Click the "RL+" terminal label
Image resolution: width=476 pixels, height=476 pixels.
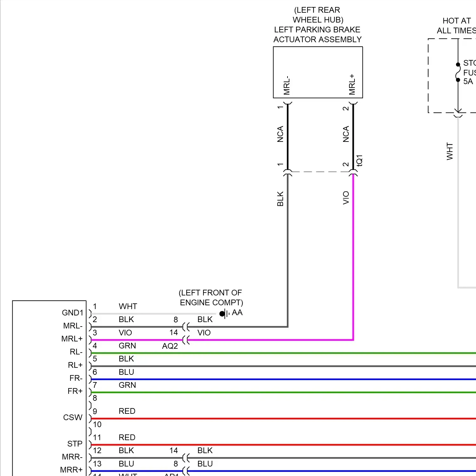pos(75,365)
